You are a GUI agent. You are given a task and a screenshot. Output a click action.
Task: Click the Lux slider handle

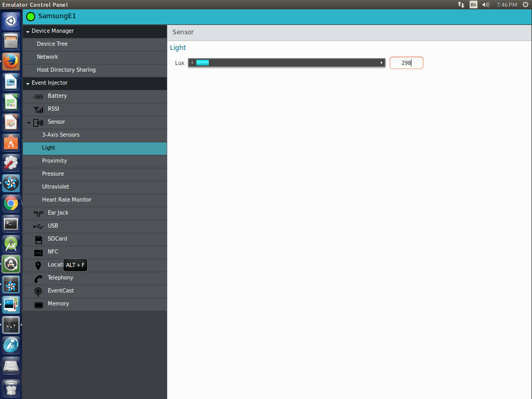[x=202, y=63]
